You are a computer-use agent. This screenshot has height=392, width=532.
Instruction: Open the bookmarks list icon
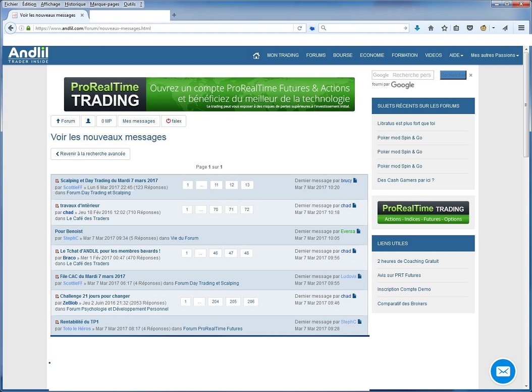pos(456,28)
